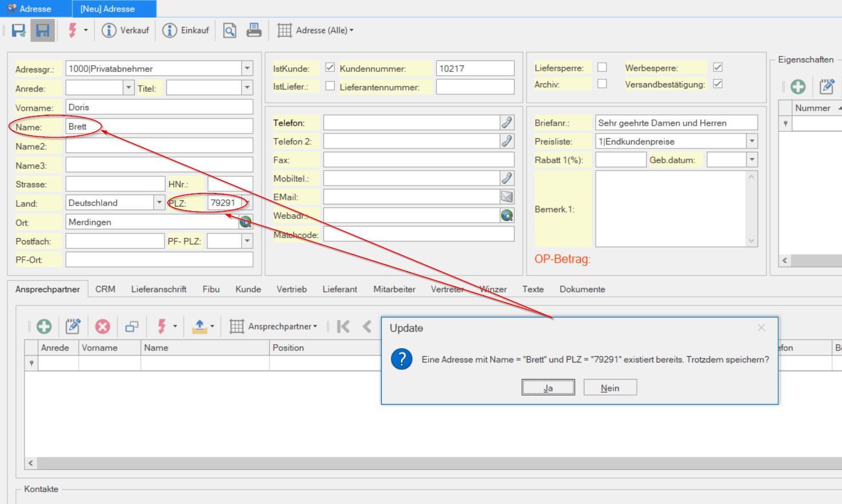The image size is (842, 504).
Task: Click the printer icon in toolbar
Action: (254, 31)
